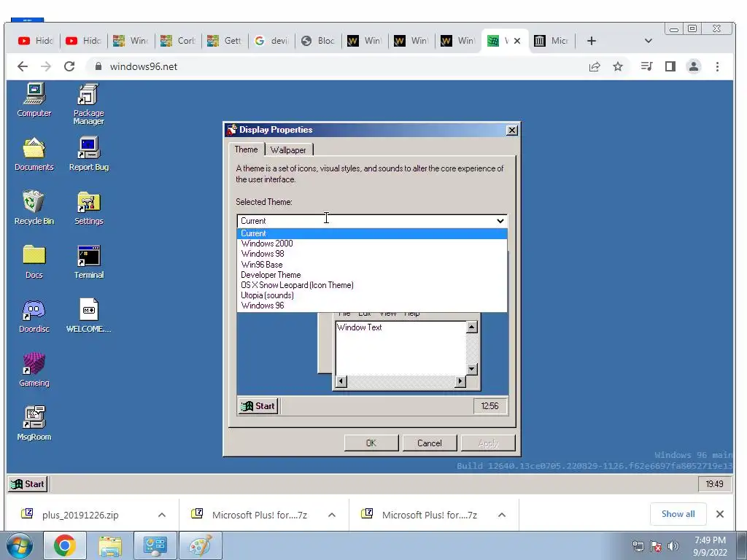Click Show all downloads
This screenshot has width=747, height=560.
[x=678, y=514]
